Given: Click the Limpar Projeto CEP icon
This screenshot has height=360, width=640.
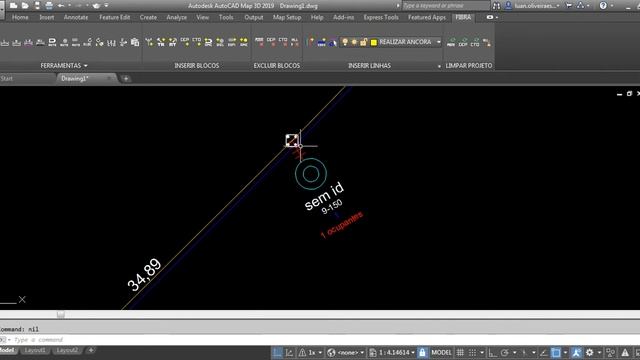Looking at the screenshot, I should [463, 42].
